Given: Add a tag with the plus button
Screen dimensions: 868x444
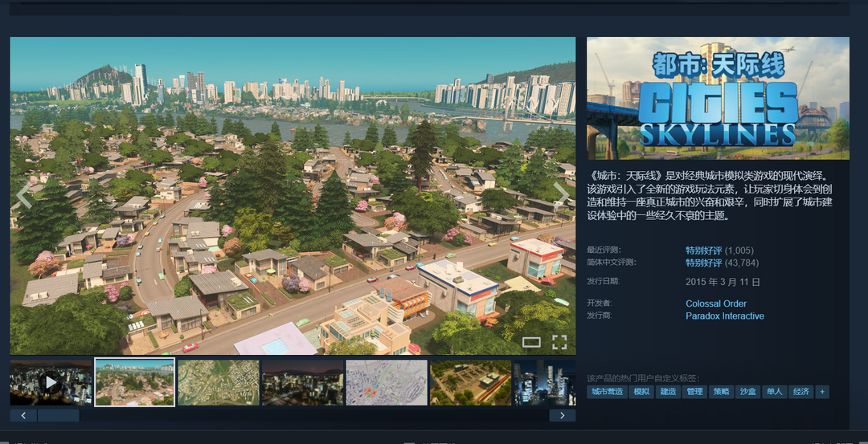Looking at the screenshot, I should [822, 392].
